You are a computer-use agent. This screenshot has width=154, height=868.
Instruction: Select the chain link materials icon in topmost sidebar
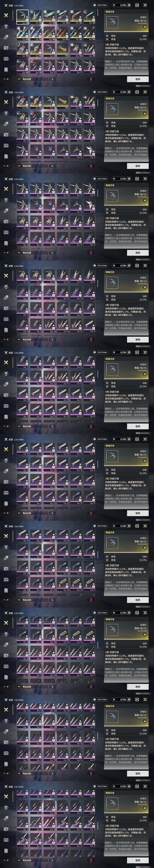[6, 37]
